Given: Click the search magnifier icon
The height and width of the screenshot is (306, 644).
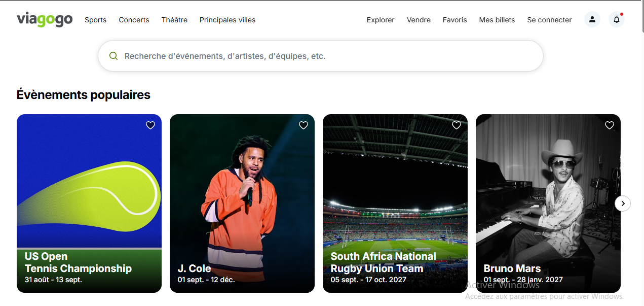Looking at the screenshot, I should pyautogui.click(x=113, y=56).
